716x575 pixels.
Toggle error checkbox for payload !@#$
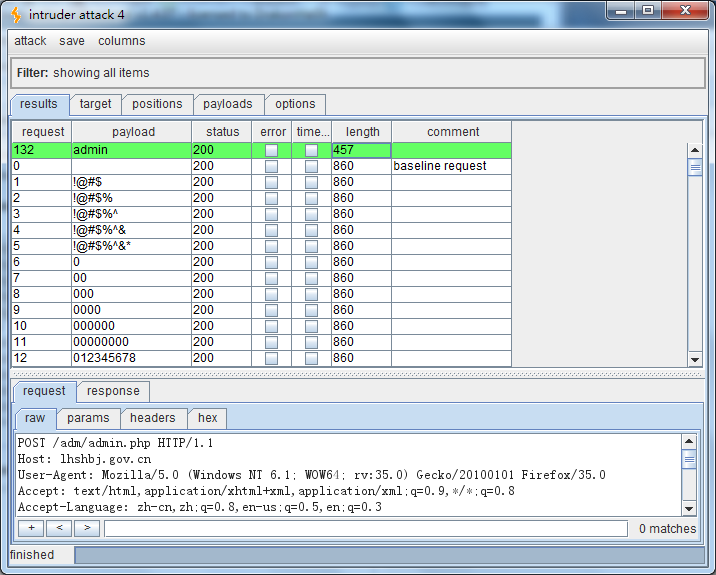coord(272,182)
